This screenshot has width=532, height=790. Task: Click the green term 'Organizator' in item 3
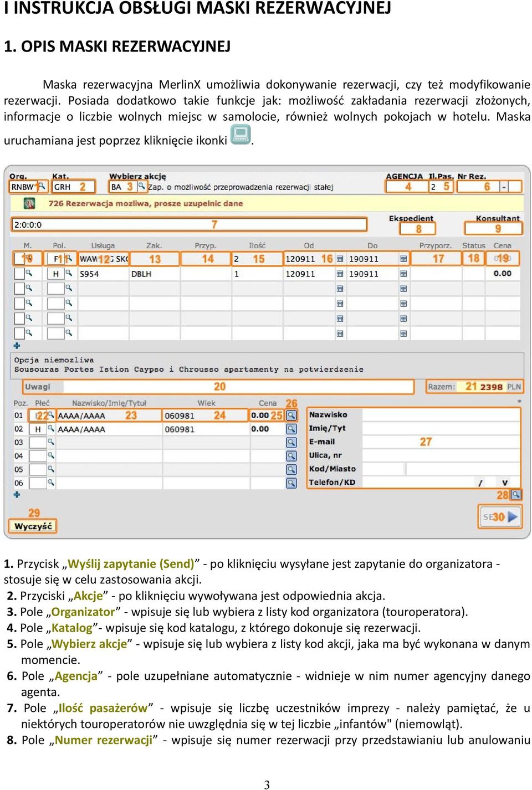[83, 612]
